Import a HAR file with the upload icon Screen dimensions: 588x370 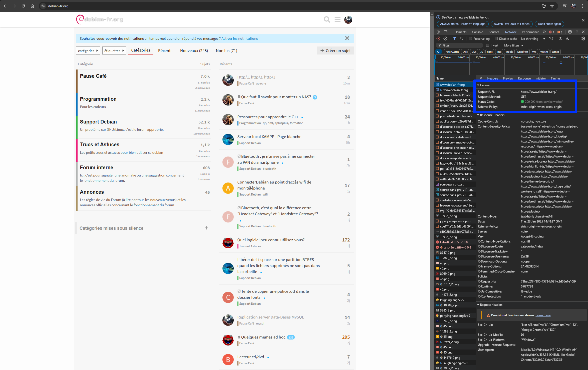click(x=560, y=38)
